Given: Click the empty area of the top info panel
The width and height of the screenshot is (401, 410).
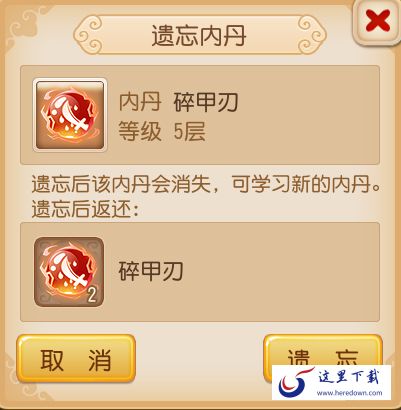Looking at the screenshot, I should tap(307, 115).
